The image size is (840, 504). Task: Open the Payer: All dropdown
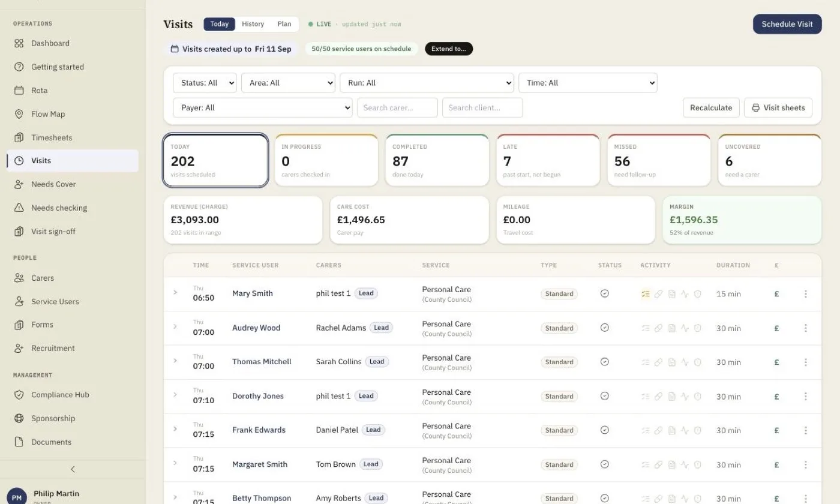pos(263,108)
